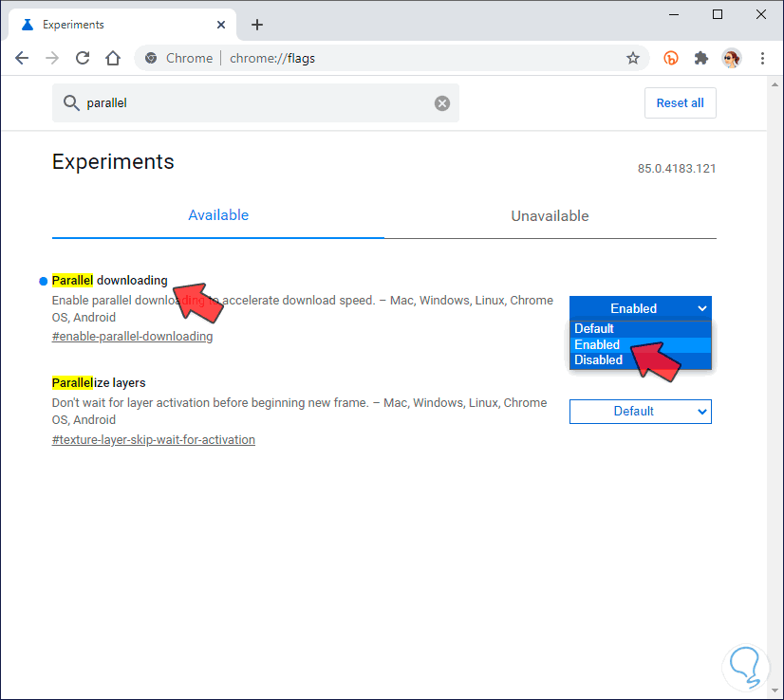
Task: Click the scrollbar up arrow
Action: tap(775, 84)
